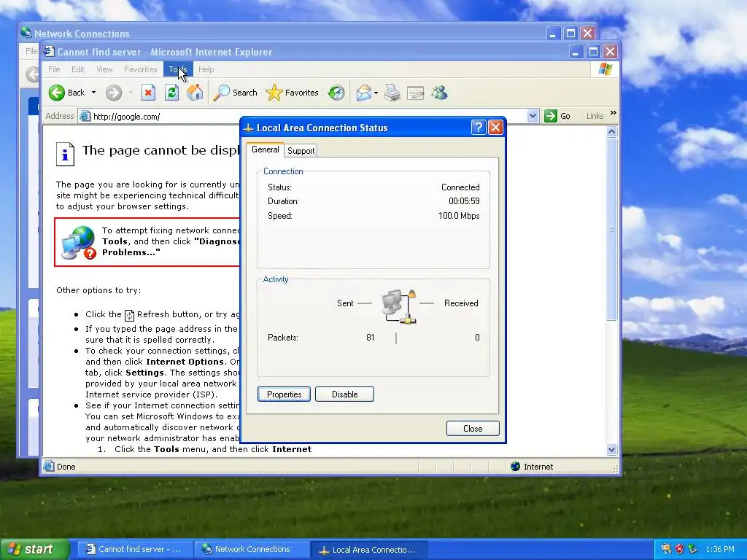Click the Print printer icon
747x560 pixels.
click(x=392, y=93)
